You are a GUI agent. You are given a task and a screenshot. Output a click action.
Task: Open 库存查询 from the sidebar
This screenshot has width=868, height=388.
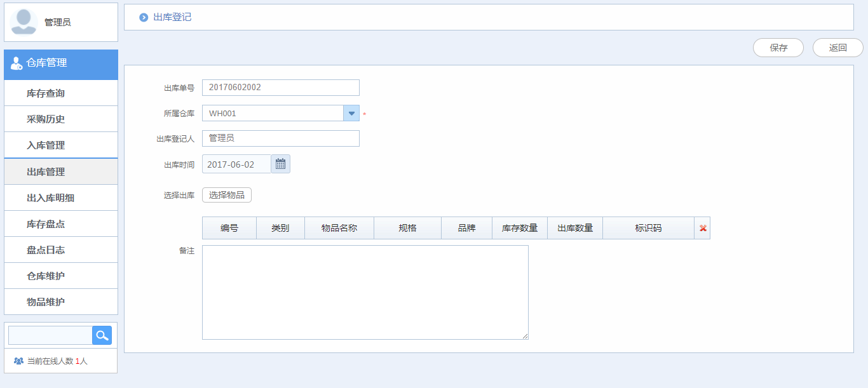click(60, 93)
